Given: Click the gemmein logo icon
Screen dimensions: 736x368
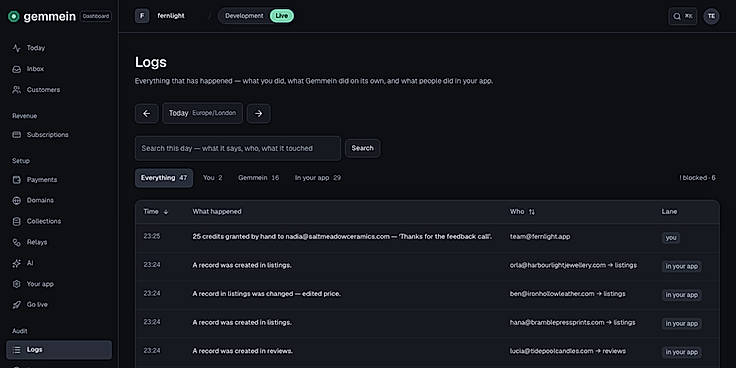Looking at the screenshot, I should 14,16.
